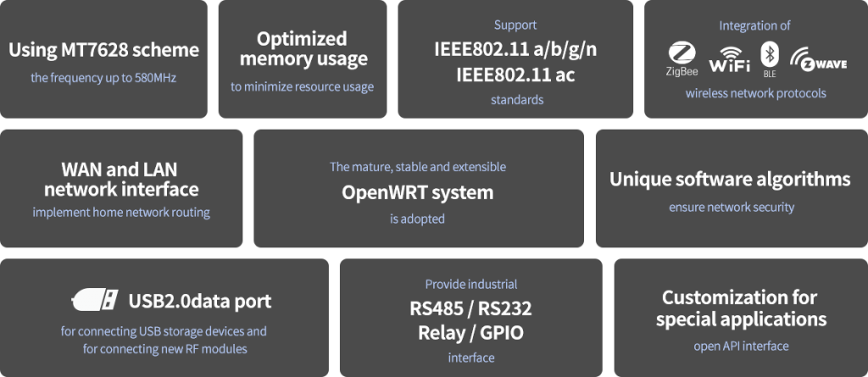This screenshot has width=868, height=377.
Task: Click the 'RS485 / RS232' text
Action: coord(470,308)
